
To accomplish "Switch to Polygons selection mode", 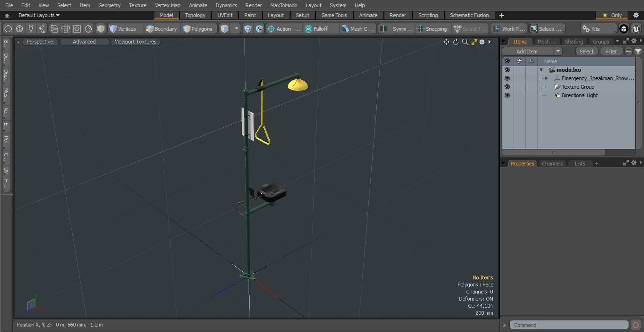I will tap(198, 29).
